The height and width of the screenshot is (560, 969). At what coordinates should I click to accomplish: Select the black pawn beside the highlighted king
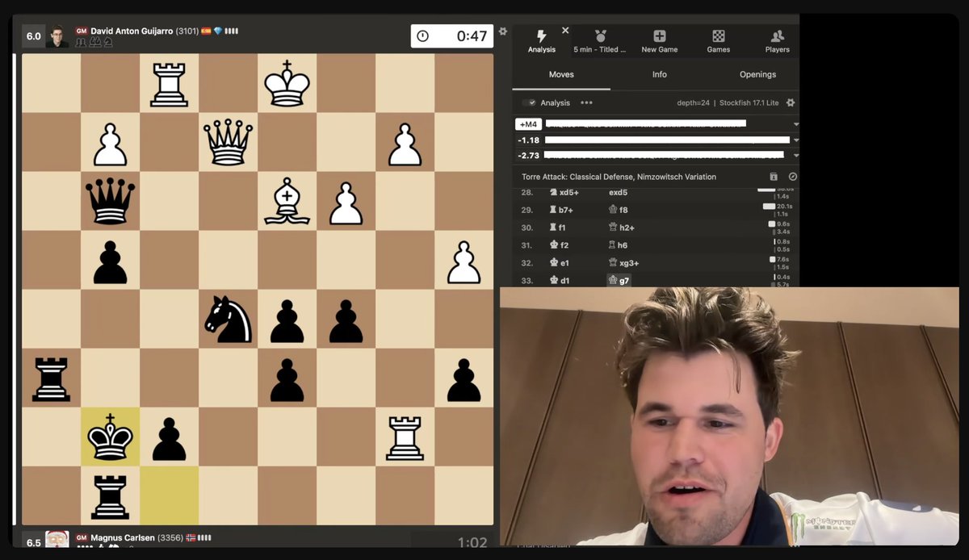click(x=170, y=438)
